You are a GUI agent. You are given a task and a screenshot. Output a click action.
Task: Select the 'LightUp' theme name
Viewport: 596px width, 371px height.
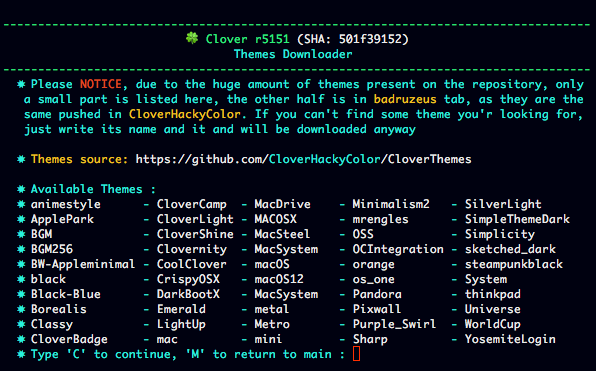pos(181,324)
